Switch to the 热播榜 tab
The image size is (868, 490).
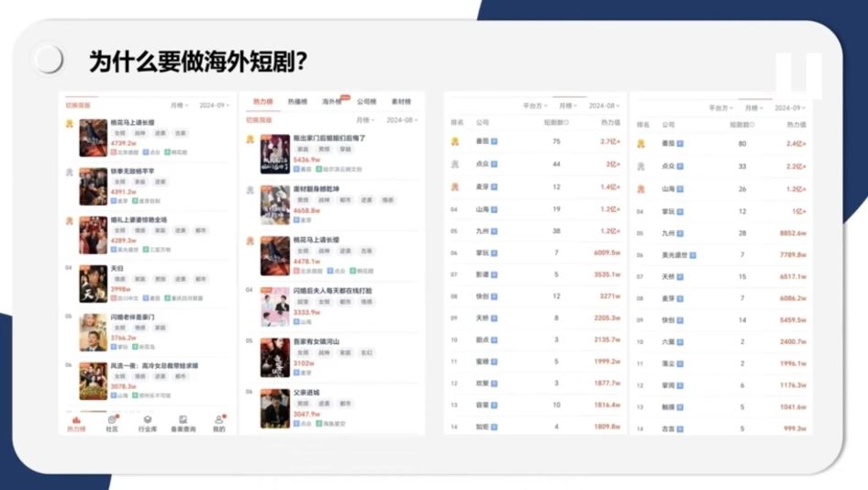pyautogui.click(x=297, y=102)
